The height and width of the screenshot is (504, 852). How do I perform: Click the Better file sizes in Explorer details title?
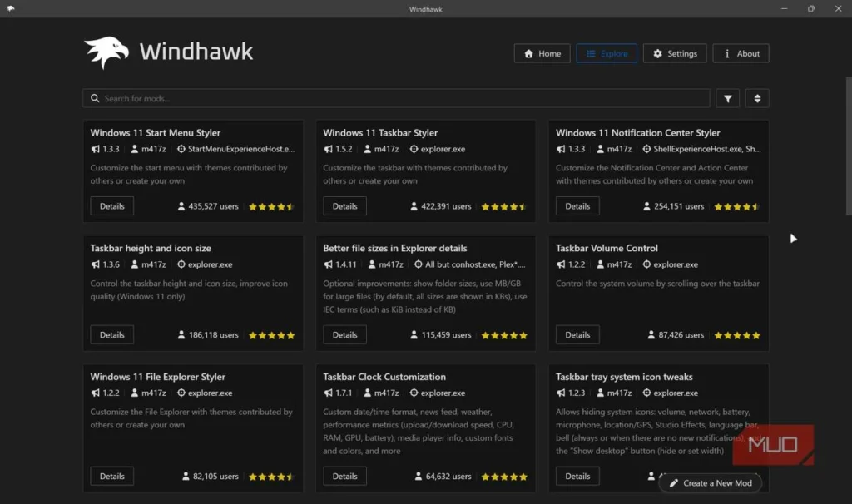tap(394, 248)
